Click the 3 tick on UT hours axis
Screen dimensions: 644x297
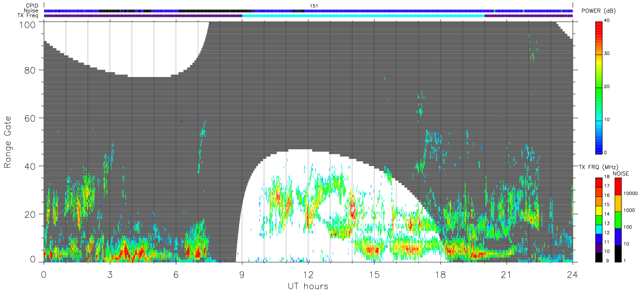click(110, 274)
